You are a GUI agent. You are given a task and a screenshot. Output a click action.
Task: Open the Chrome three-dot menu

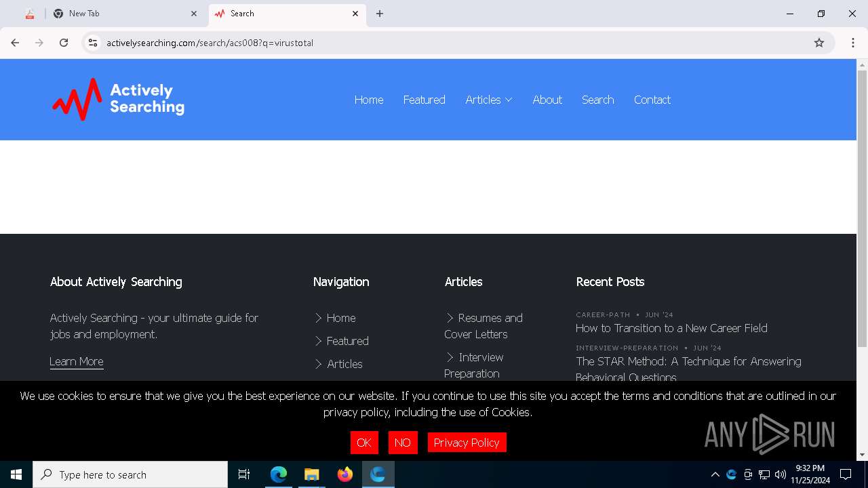[x=853, y=43]
